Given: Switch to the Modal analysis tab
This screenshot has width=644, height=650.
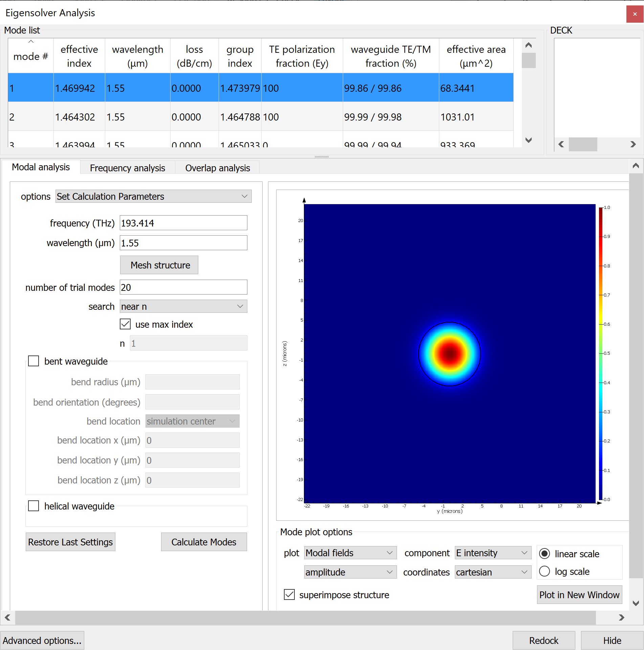Looking at the screenshot, I should point(41,167).
